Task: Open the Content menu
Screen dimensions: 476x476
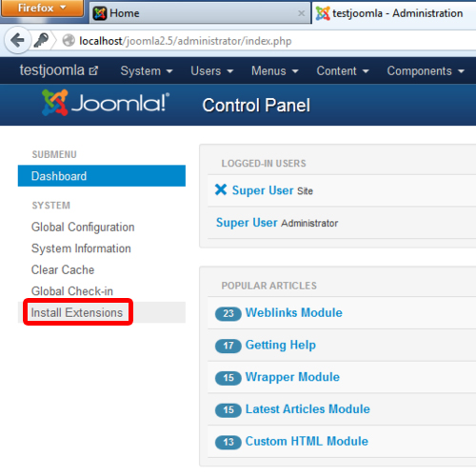Action: click(x=343, y=70)
